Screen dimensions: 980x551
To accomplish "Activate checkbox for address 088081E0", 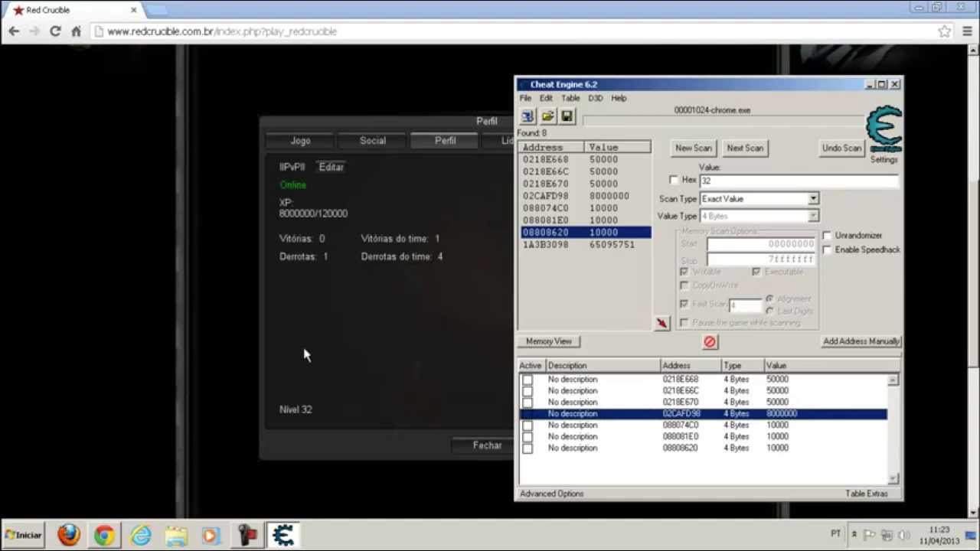I will [x=528, y=437].
